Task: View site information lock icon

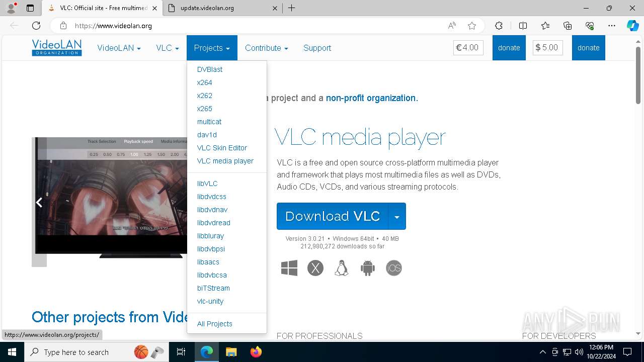Action: 63,26
